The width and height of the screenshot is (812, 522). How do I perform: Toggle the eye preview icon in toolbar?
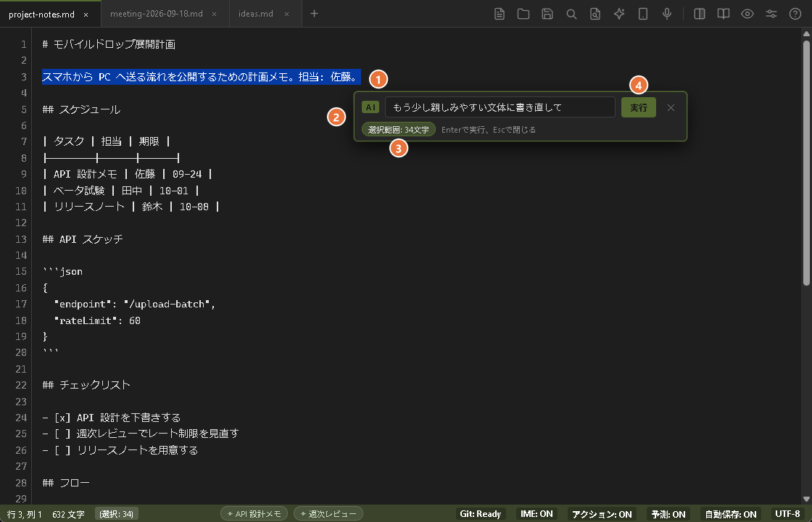(x=747, y=14)
